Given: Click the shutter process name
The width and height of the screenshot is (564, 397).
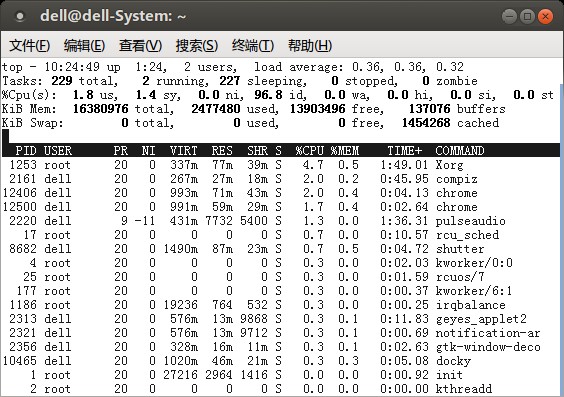Looking at the screenshot, I should tap(460, 249).
